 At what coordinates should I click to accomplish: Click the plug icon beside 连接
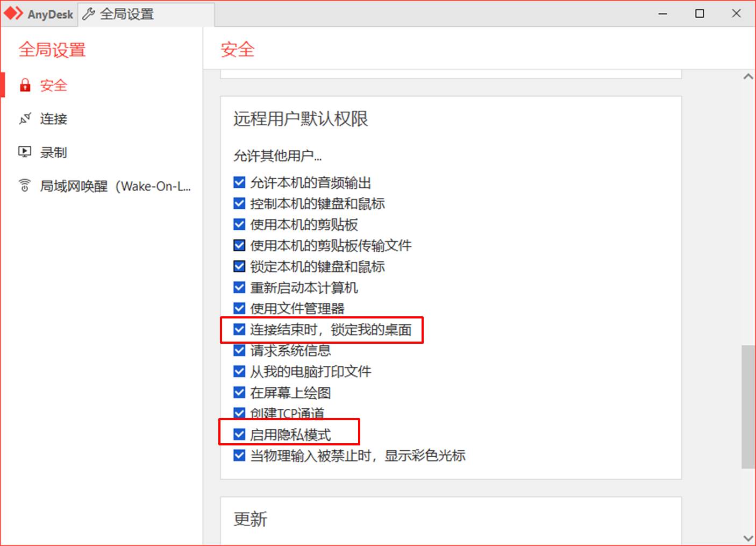[25, 119]
